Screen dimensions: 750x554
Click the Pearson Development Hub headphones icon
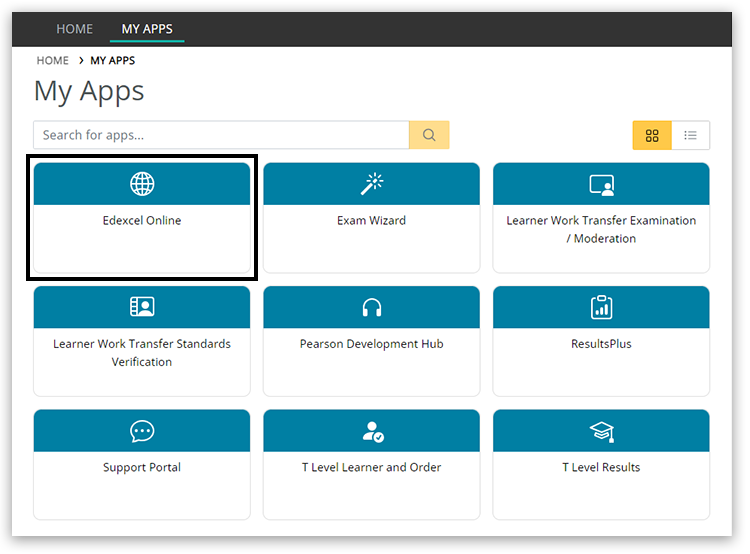[372, 307]
